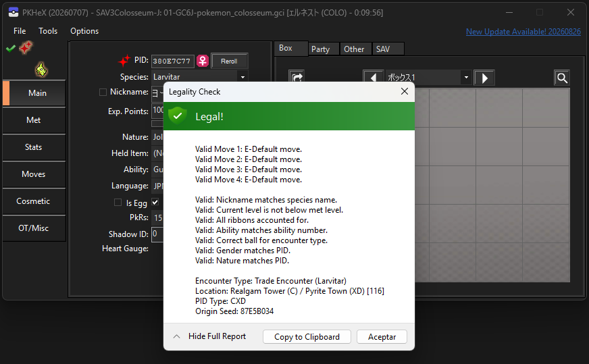The height and width of the screenshot is (364, 589).
Task: Click the green shield Legal icon
Action: pyautogui.click(x=178, y=116)
